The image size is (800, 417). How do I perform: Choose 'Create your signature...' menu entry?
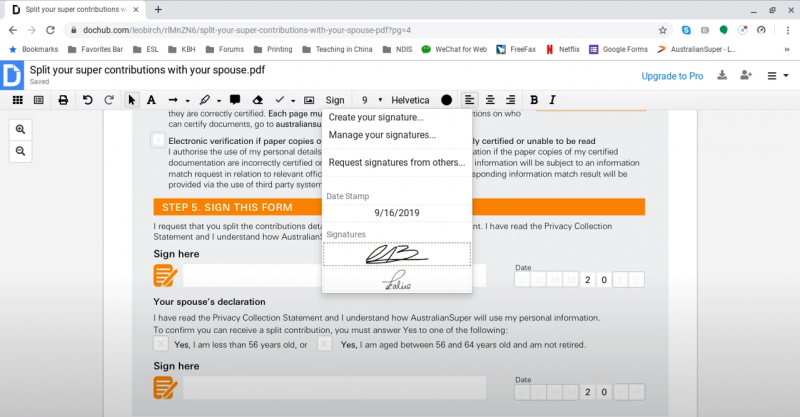(376, 118)
